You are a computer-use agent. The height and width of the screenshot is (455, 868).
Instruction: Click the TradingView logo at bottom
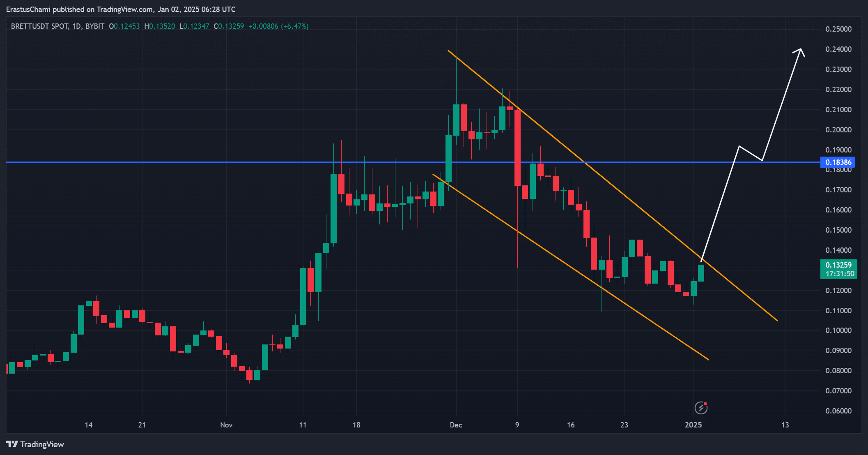click(35, 444)
